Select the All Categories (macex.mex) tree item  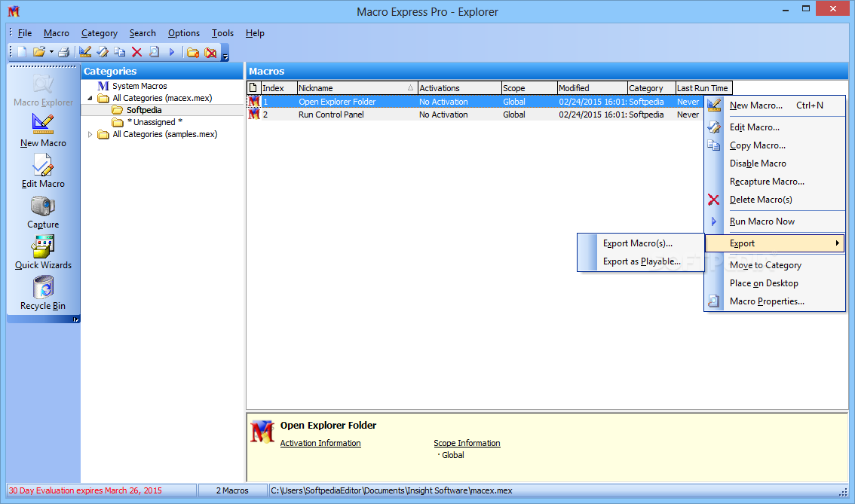162,98
